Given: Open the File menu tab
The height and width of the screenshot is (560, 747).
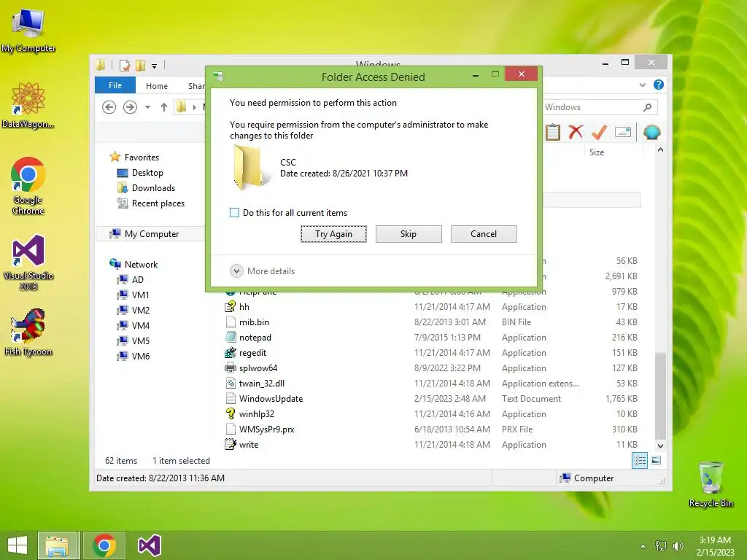Looking at the screenshot, I should (115, 85).
